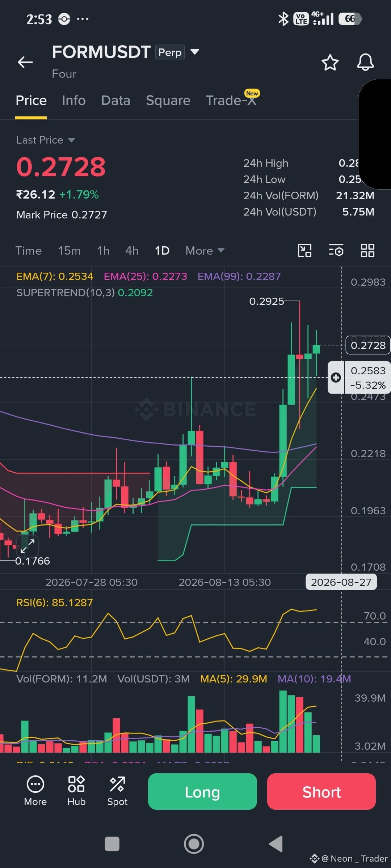Open More options circle icon

tap(35, 791)
